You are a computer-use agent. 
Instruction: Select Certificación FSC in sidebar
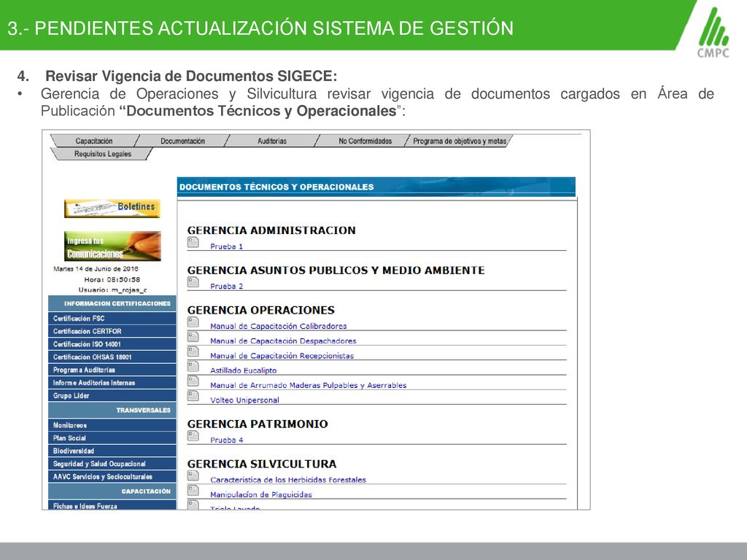[112, 318]
